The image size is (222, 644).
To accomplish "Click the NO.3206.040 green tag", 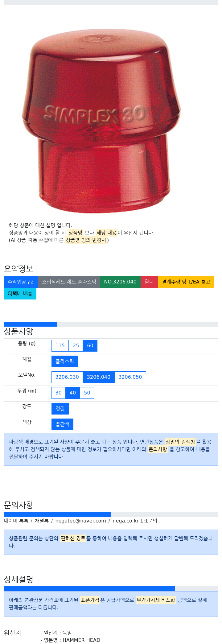I will tap(120, 282).
